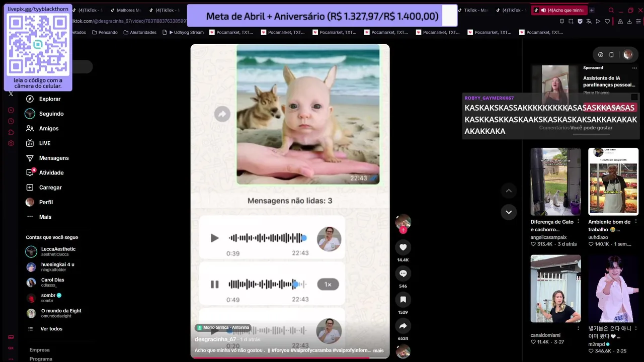Screen dimensions: 644x362
Task: Open settings gear in browser sidebar
Action: coord(11,143)
